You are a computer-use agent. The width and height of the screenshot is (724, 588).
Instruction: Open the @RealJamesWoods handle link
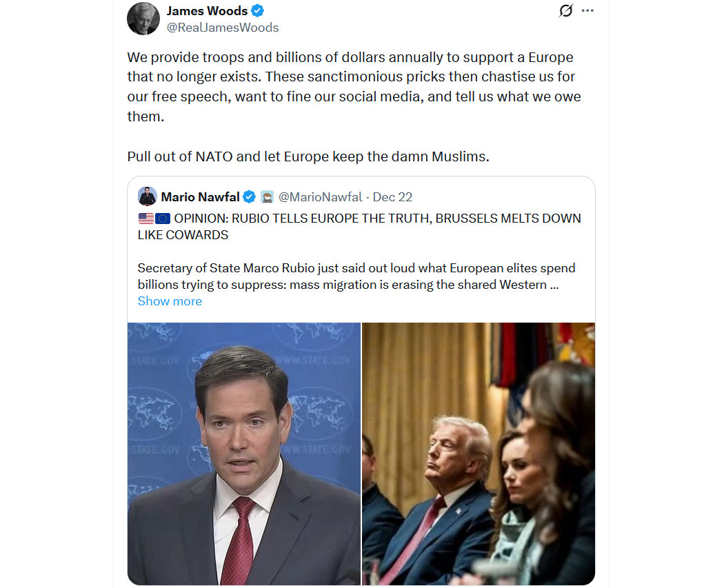click(223, 28)
